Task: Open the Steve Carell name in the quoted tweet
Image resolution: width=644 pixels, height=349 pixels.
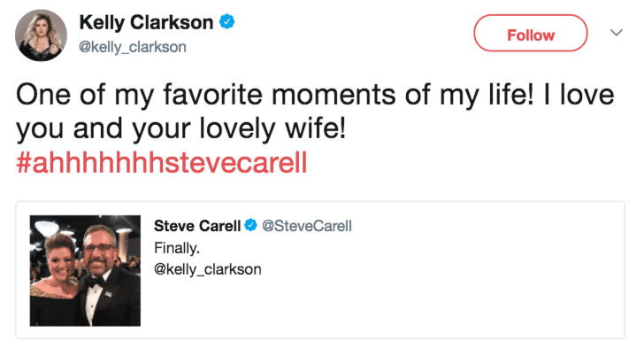Action: pyautogui.click(x=197, y=226)
